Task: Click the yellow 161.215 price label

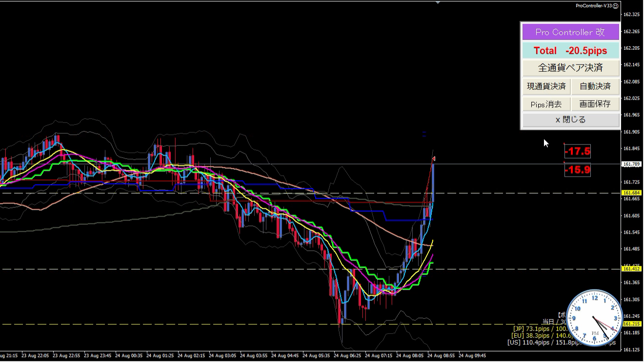Action: (x=632, y=324)
